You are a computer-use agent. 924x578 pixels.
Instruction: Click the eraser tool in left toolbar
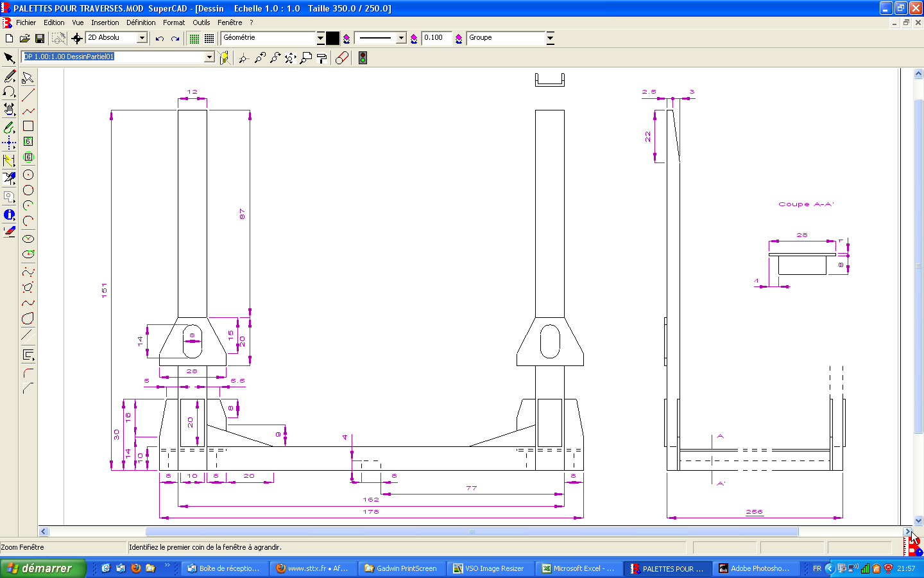[9, 231]
